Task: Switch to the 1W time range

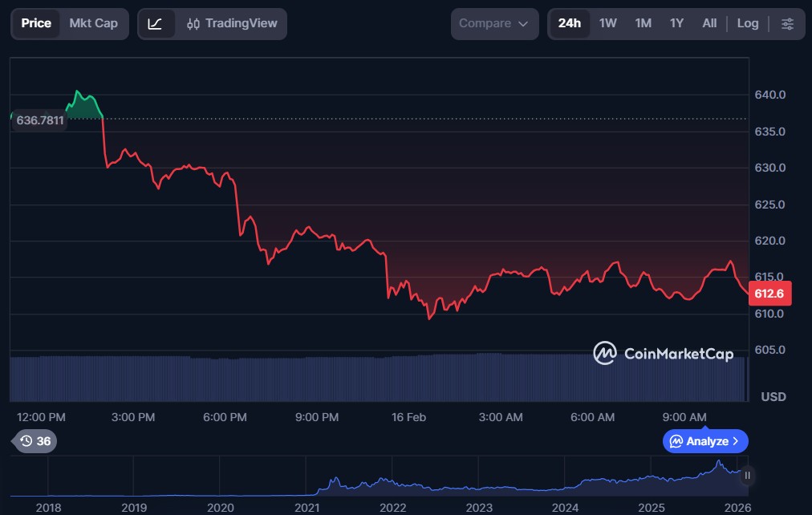Action: (x=608, y=24)
